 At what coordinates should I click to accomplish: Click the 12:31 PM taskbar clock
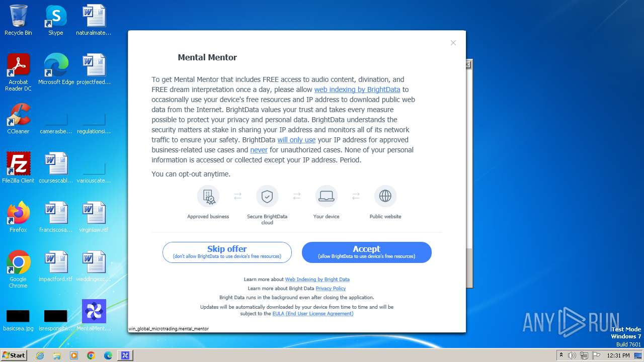[618, 355]
